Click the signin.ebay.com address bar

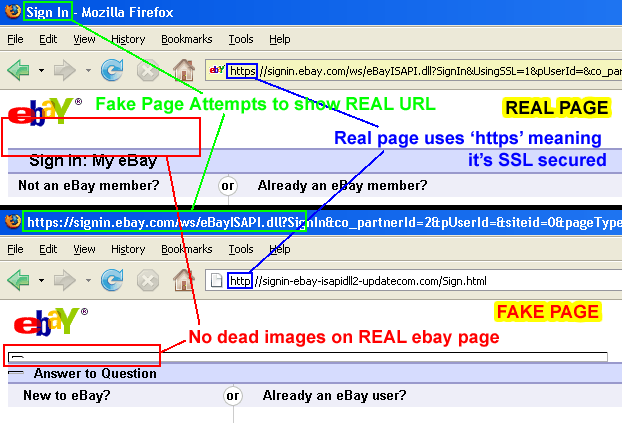click(x=413, y=71)
